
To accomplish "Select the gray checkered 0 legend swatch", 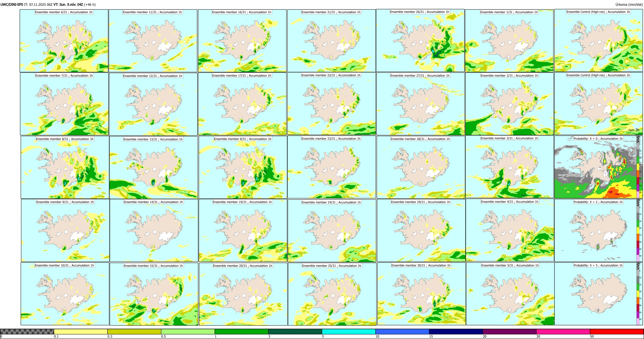I will (x=27, y=332).
